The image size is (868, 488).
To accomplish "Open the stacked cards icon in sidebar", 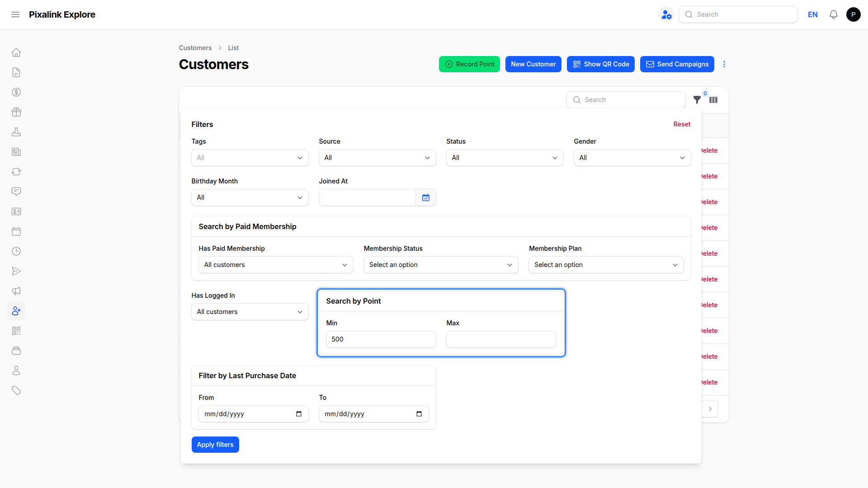I will [16, 351].
